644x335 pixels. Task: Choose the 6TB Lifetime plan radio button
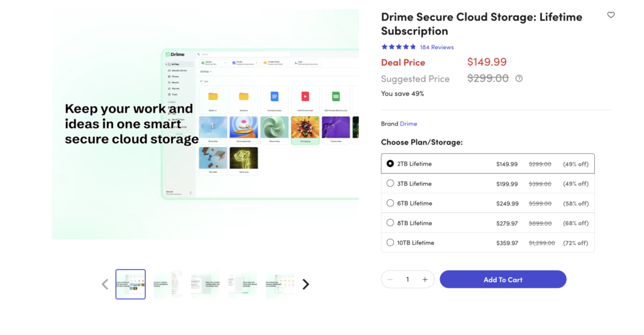390,203
